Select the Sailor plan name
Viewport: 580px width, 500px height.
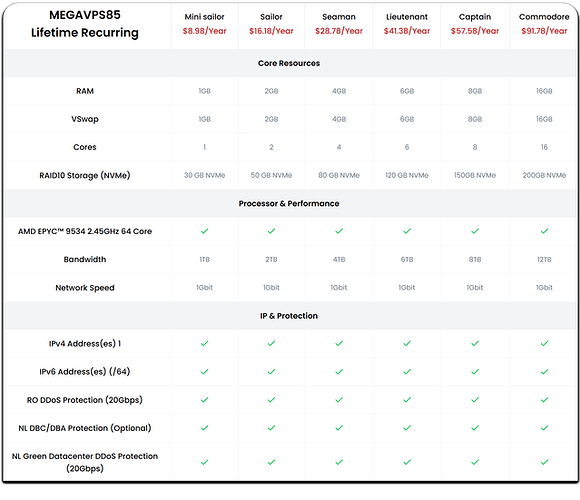click(x=271, y=17)
